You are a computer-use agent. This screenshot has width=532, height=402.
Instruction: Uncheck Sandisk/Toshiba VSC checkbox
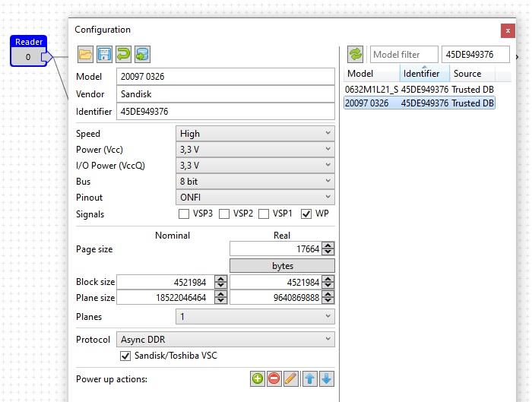click(125, 356)
